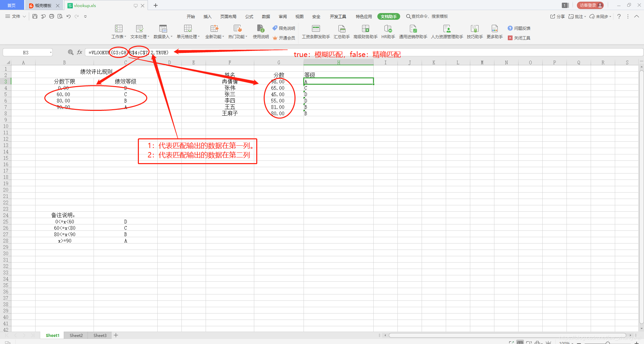This screenshot has height=344, width=644.
Task: Click the Redo arrow icon
Action: click(x=77, y=16)
